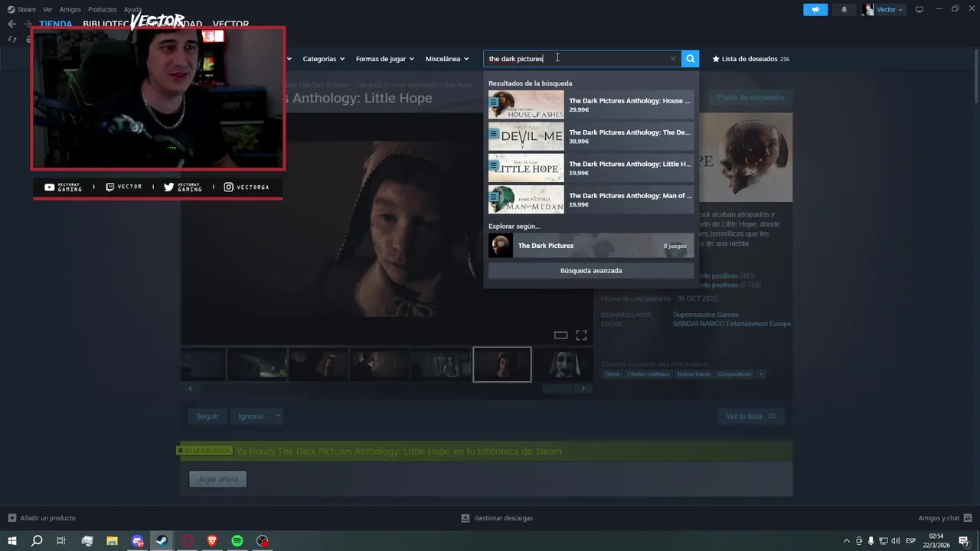Open the Steam announcements megaphone button
980x551 pixels.
click(815, 9)
